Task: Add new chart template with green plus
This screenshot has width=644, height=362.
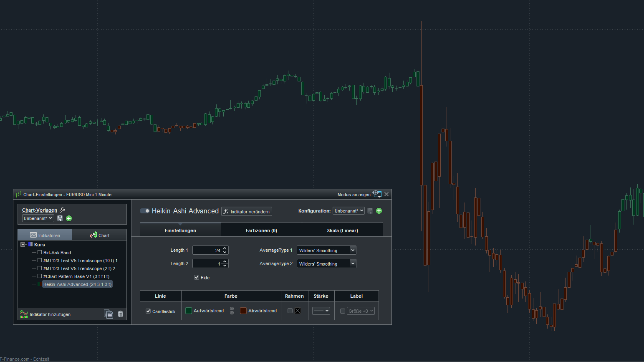Action: pos(69,218)
